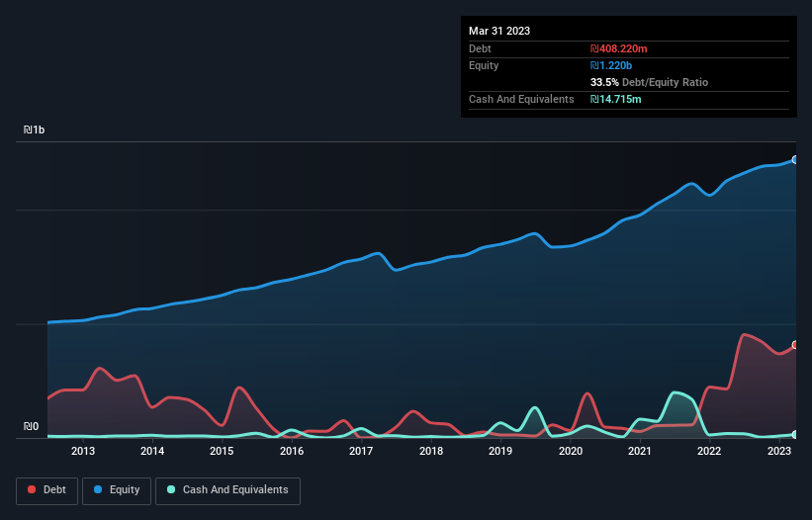The width and height of the screenshot is (812, 520).
Task: Click the 2013 x-axis label
Action: [x=83, y=451]
